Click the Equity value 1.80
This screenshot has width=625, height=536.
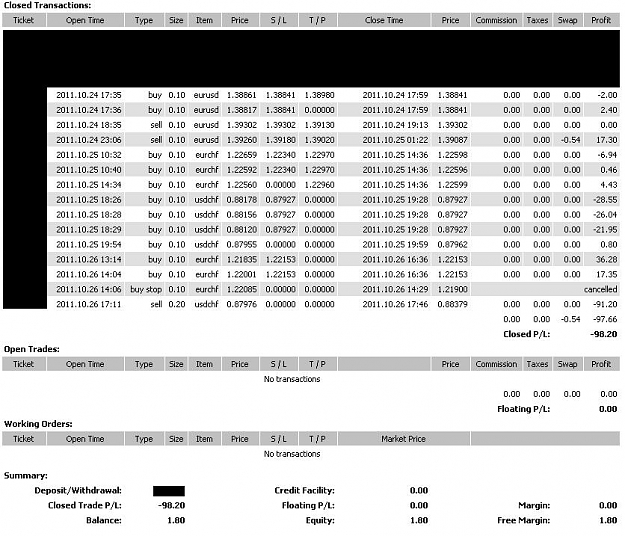(x=419, y=520)
